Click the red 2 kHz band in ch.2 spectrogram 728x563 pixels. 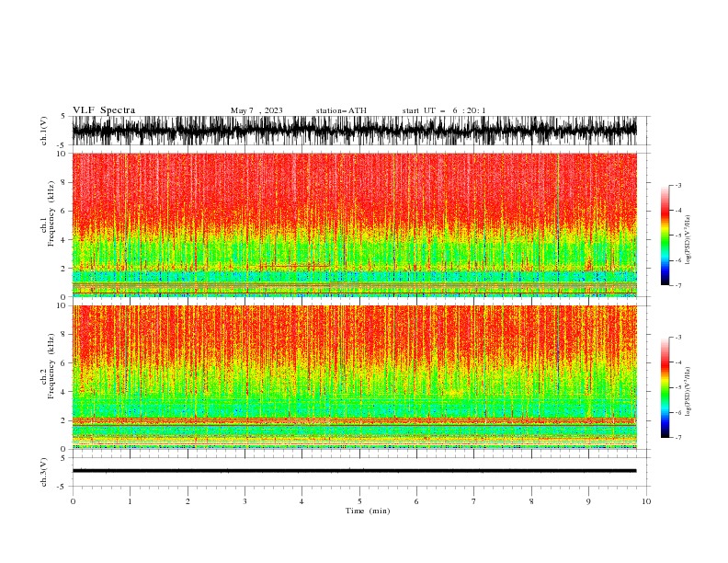coord(354,420)
